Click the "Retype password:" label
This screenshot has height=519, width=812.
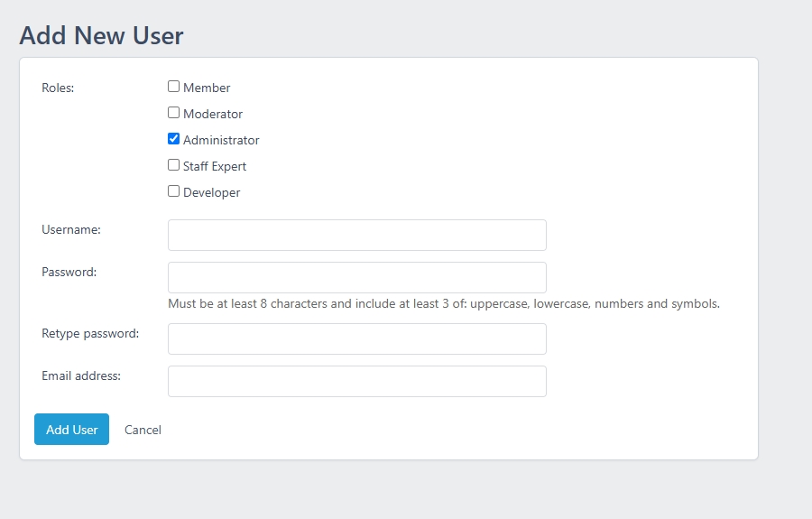(90, 334)
